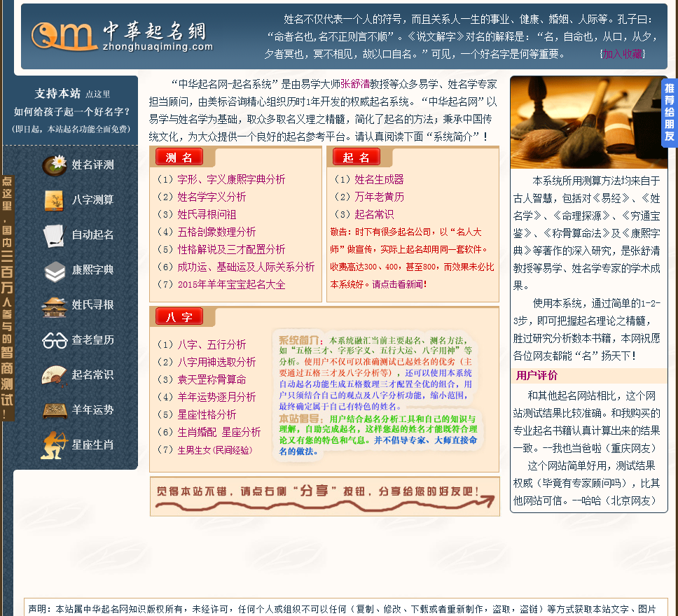678x616 pixels.
Task: Click the 羊年运势 chessboard icon
Action: [55, 410]
